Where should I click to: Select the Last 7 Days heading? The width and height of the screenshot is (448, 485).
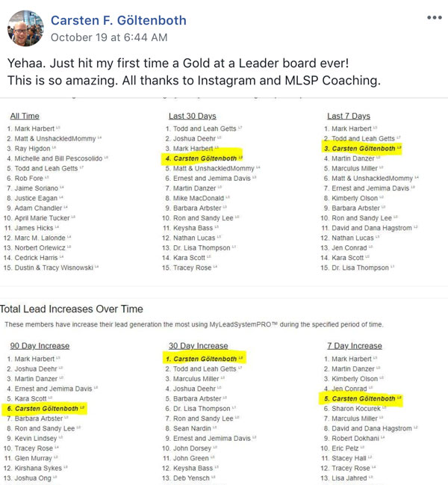349,116
